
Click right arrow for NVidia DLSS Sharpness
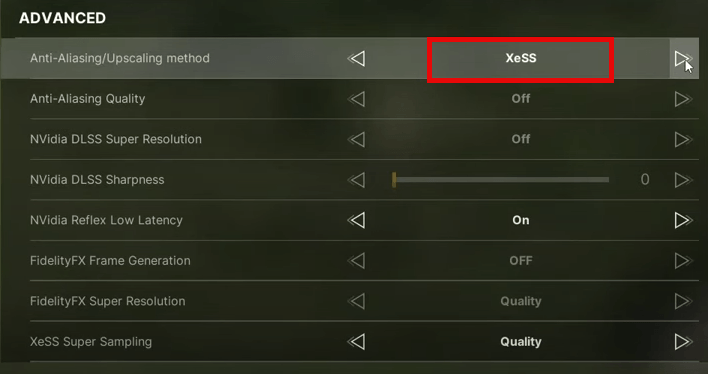click(684, 180)
